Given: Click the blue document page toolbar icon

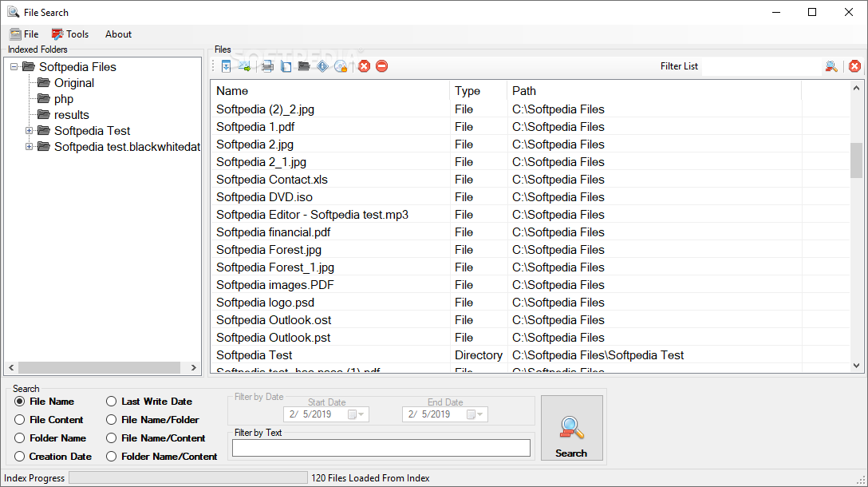Looking at the screenshot, I should (x=286, y=66).
